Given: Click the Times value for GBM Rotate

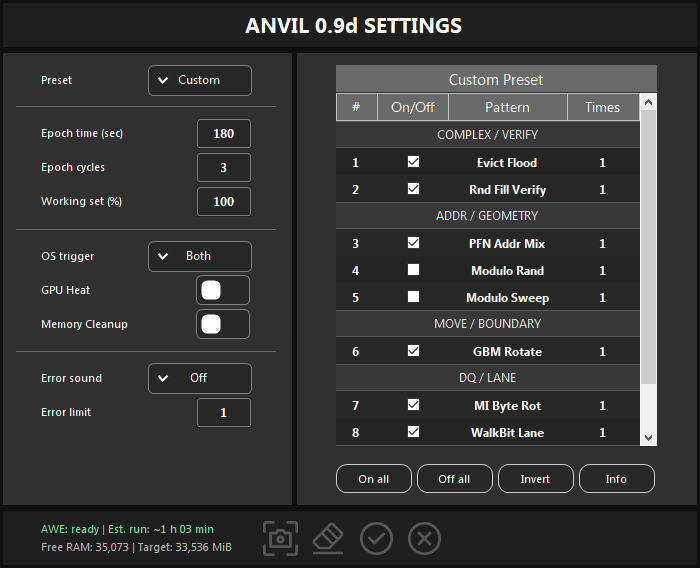Looking at the screenshot, I should pos(602,352).
